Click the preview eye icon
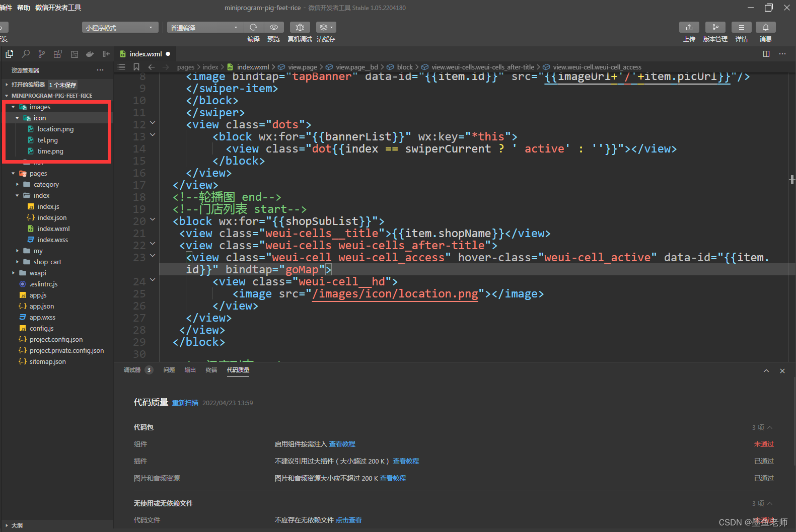 click(273, 27)
